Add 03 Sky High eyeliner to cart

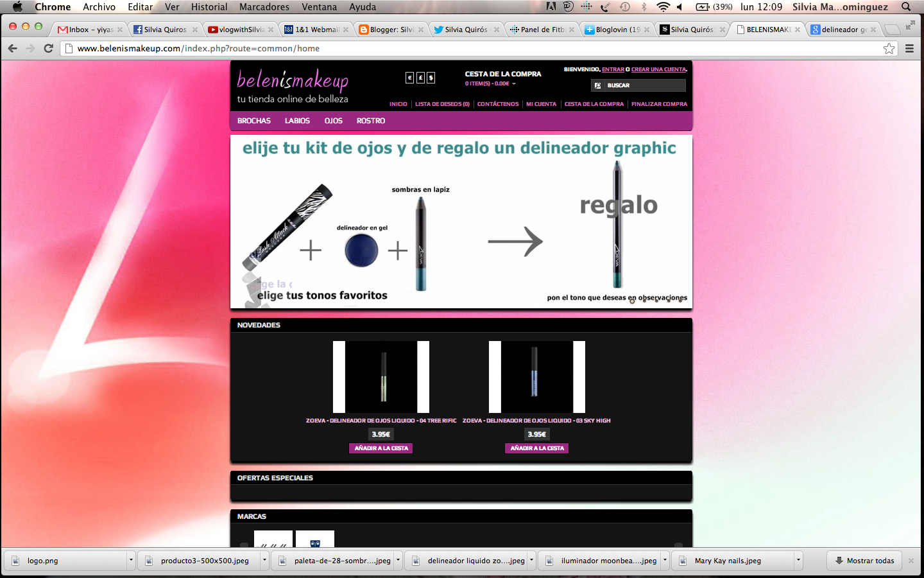click(x=537, y=448)
